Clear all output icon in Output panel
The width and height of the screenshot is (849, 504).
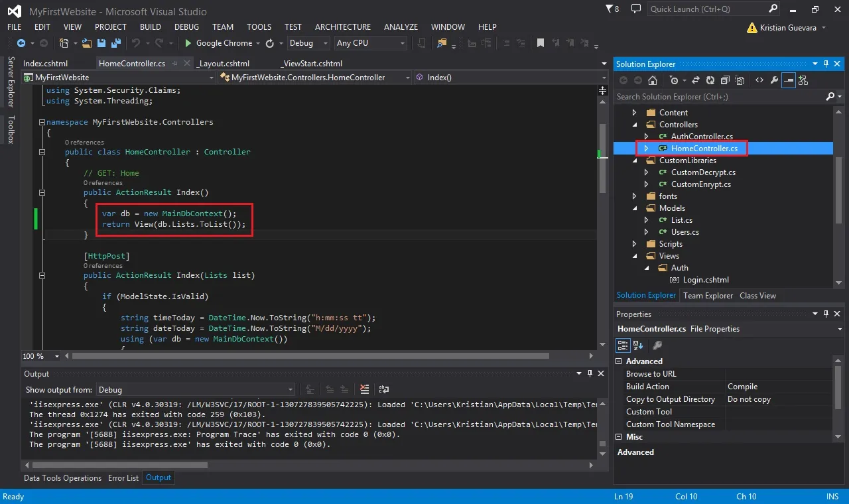coord(364,389)
